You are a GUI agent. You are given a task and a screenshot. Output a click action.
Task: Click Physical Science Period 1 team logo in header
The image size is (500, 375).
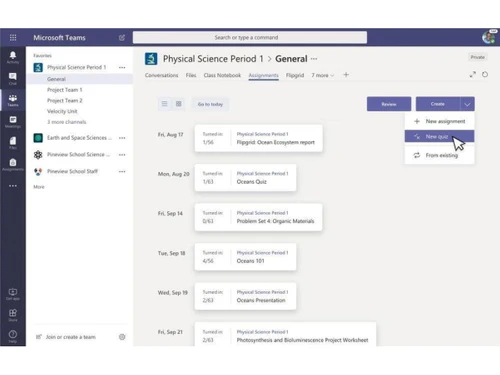151,59
